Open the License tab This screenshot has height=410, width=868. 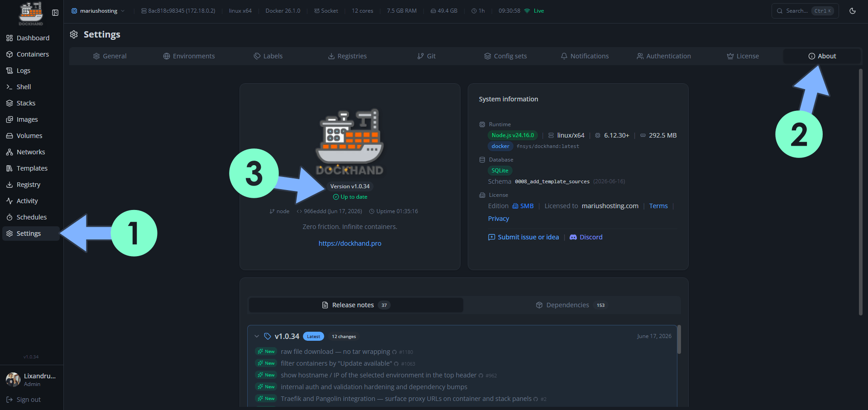coord(743,56)
